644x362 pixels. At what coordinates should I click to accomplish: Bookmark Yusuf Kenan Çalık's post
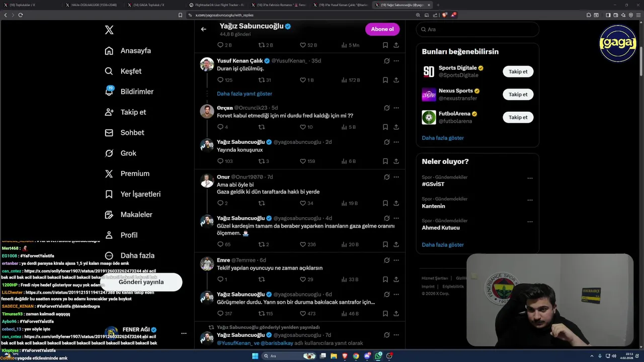[x=385, y=80]
